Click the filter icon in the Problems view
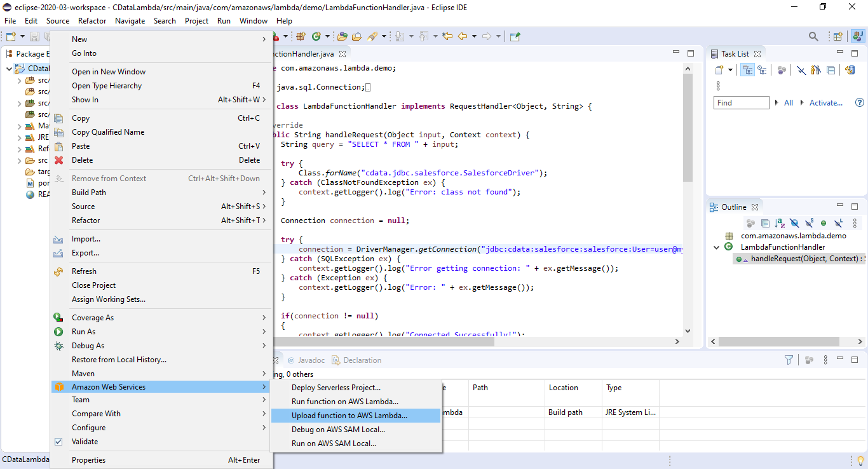This screenshot has width=868, height=469. pyautogui.click(x=789, y=360)
